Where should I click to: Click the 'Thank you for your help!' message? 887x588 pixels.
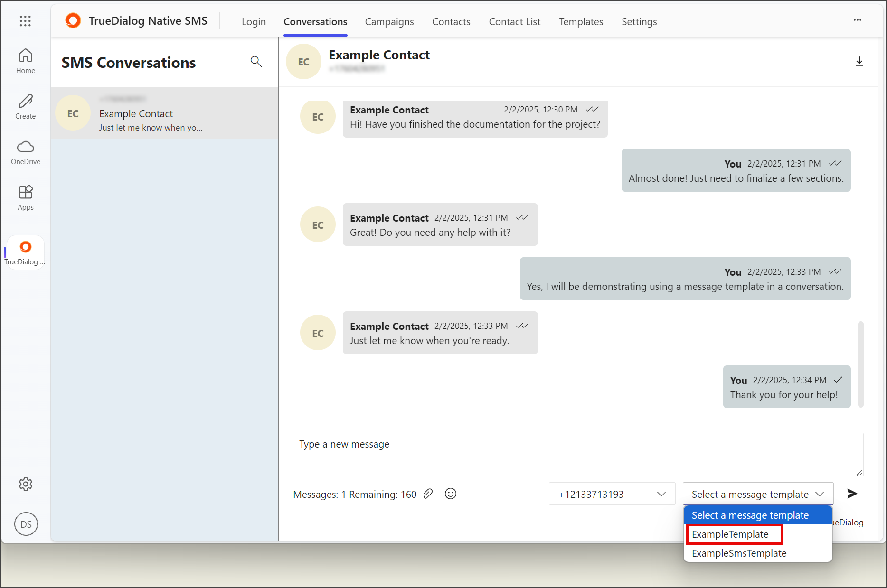(787, 387)
